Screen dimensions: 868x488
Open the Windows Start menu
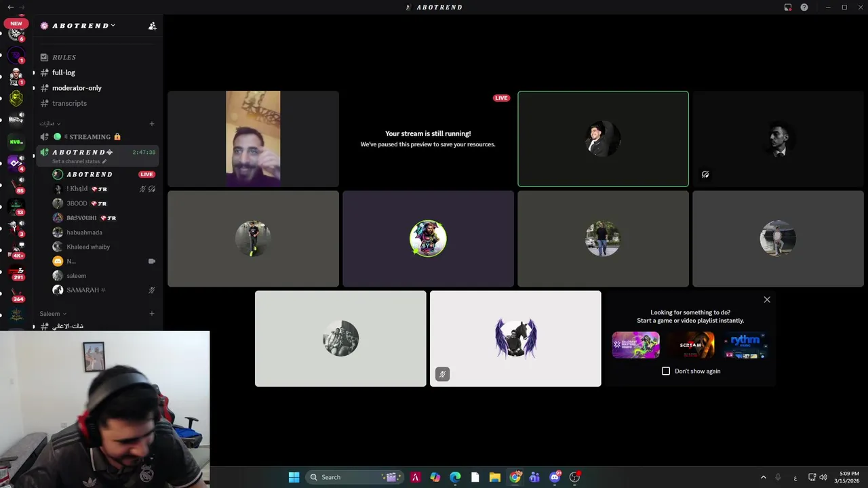tap(294, 477)
